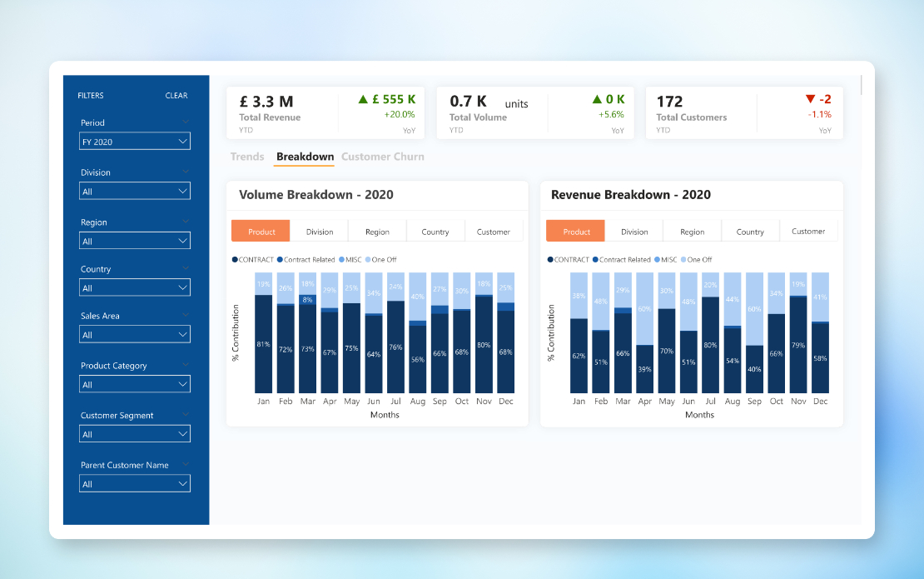Click Mar 8% segment in Volume chart
The width and height of the screenshot is (924, 579).
tap(308, 300)
